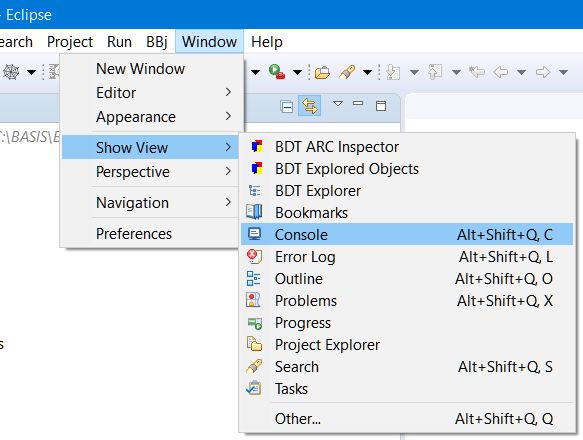Viewport: 583px width, 440px height.
Task: Open Other... views dialog
Action: [407, 419]
